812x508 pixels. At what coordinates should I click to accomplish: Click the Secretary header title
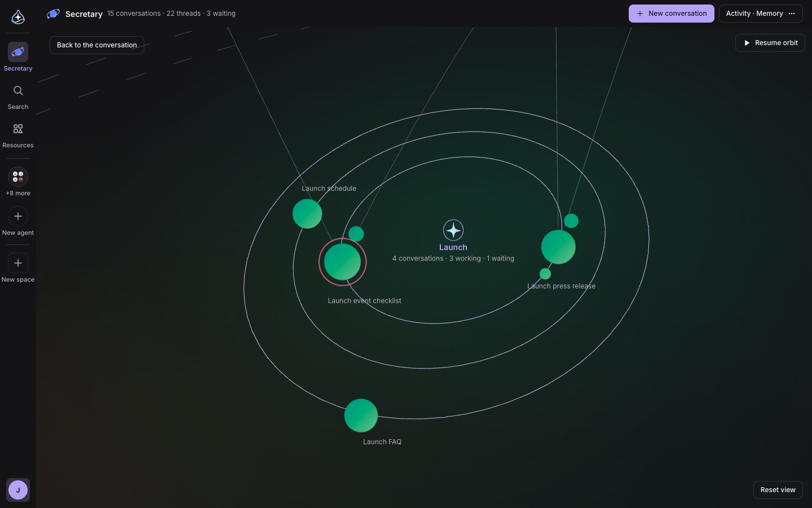pos(84,14)
